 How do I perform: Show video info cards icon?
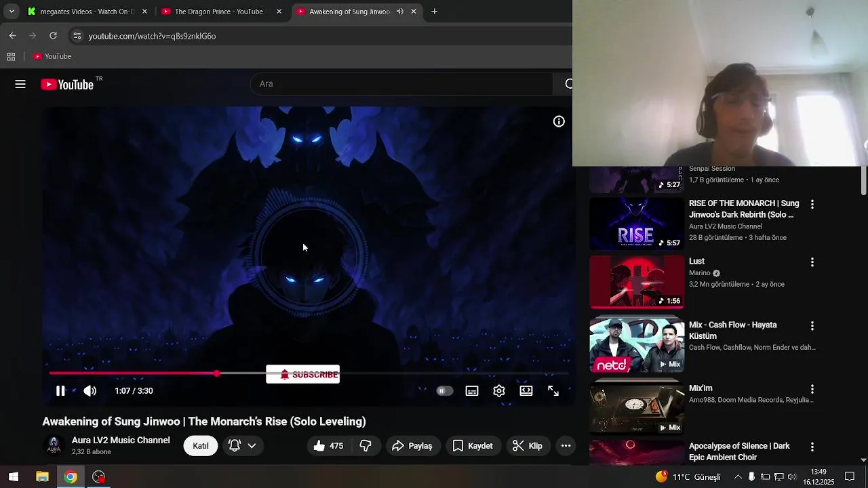click(x=559, y=121)
